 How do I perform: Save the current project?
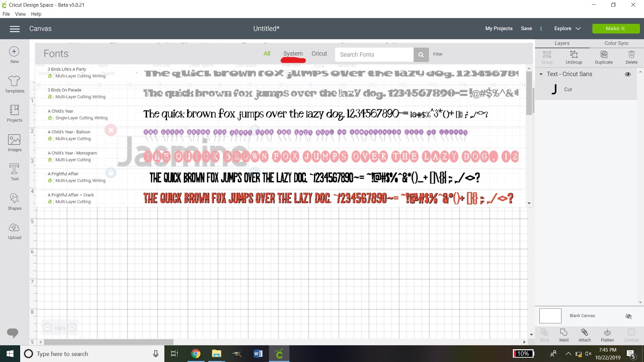[x=526, y=29]
